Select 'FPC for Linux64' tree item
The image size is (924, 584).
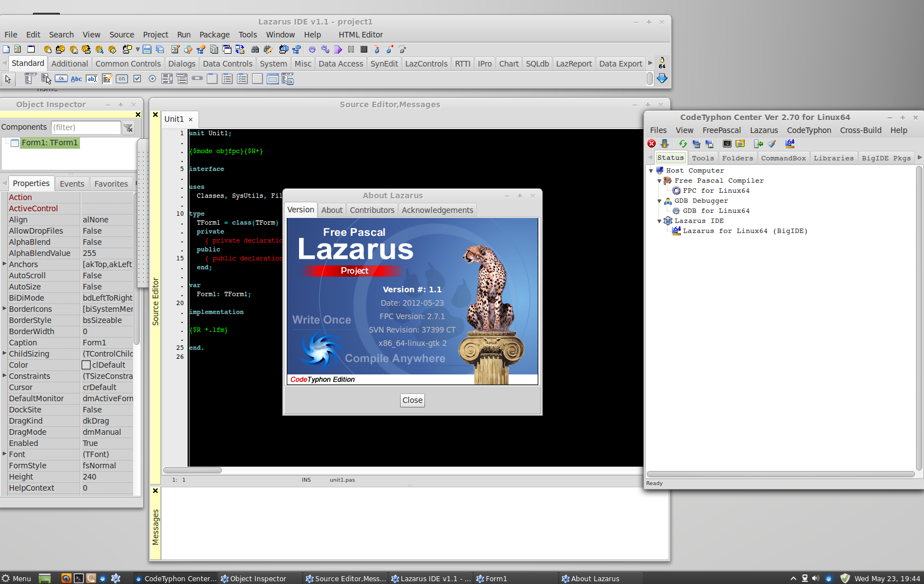coord(716,191)
